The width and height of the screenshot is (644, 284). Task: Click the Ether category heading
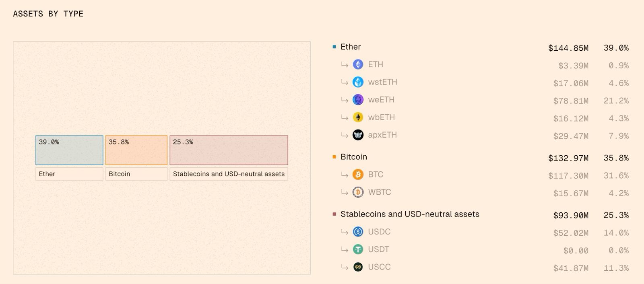[351, 47]
